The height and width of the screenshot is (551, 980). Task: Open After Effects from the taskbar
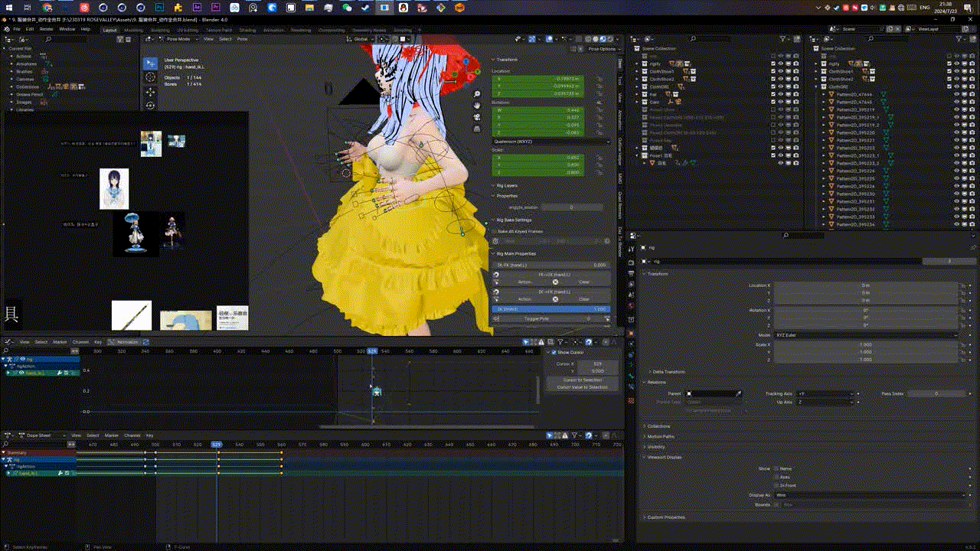[197, 7]
